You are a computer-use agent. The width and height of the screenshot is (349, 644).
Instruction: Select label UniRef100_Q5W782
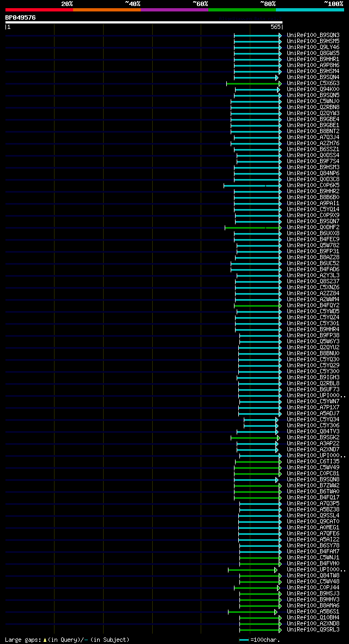click(x=313, y=246)
